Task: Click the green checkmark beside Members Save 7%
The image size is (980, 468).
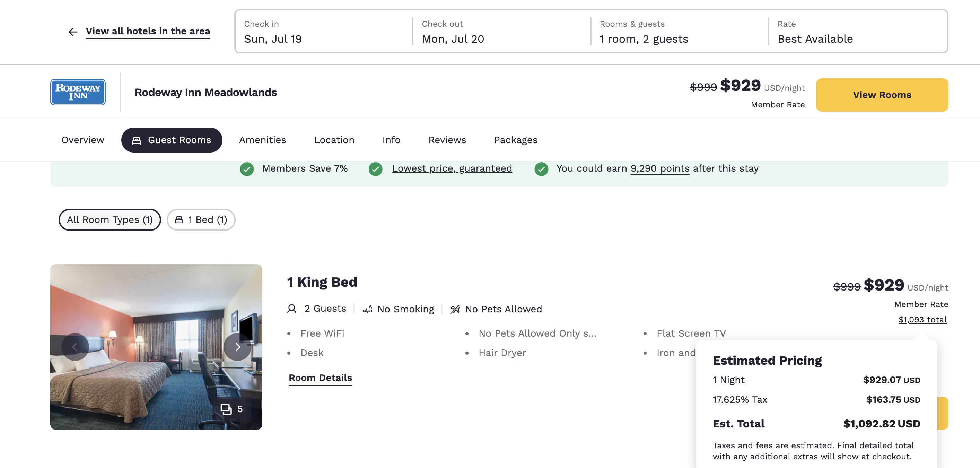Action: [247, 168]
